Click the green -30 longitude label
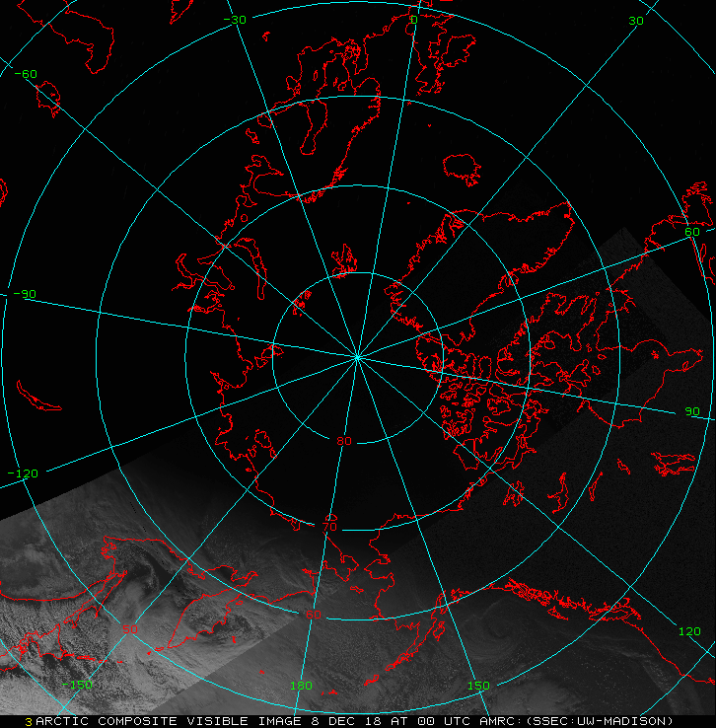The image size is (716, 728). click(x=235, y=20)
